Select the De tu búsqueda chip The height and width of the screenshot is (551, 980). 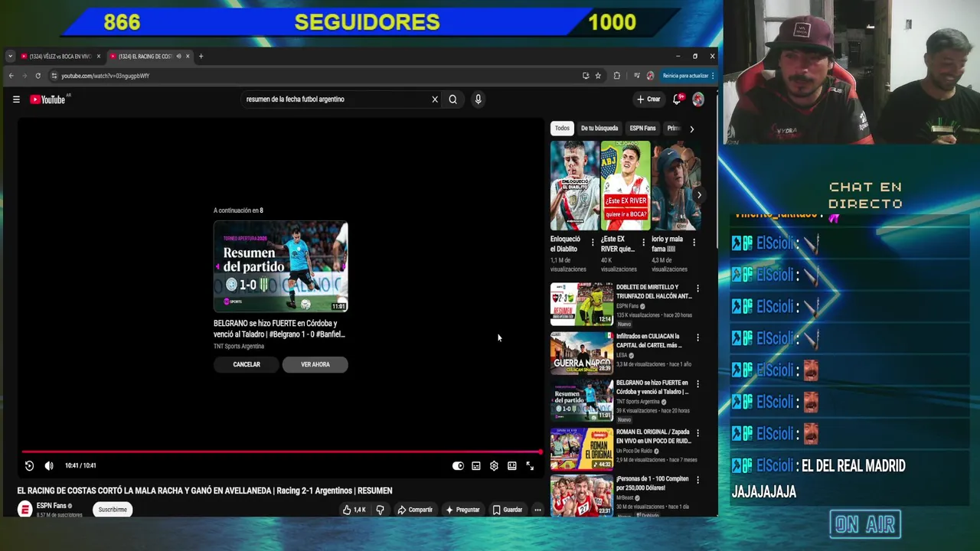[599, 129]
